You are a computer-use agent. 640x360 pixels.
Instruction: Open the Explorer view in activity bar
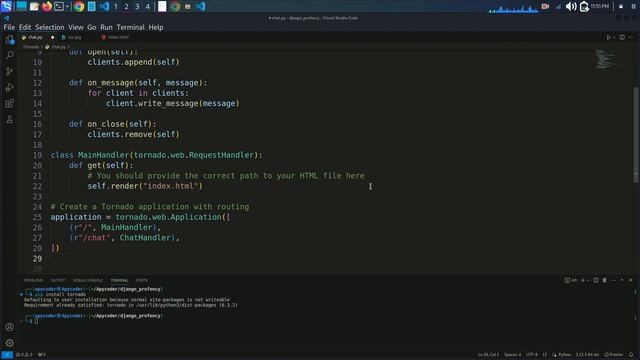coord(9,40)
